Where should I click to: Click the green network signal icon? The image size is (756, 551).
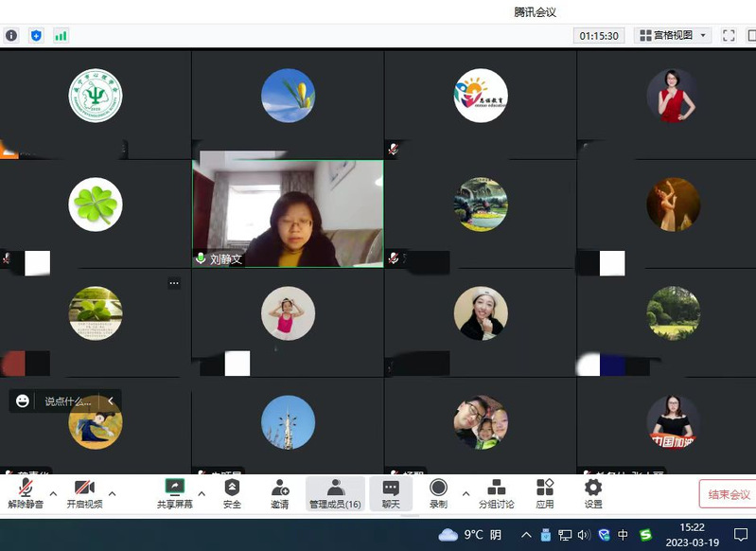[61, 35]
